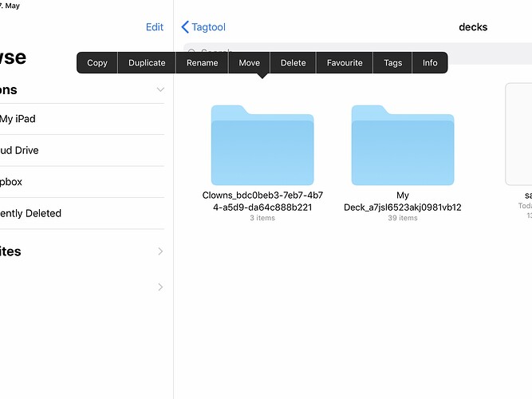Collapse the Locations section chevron

click(x=160, y=89)
